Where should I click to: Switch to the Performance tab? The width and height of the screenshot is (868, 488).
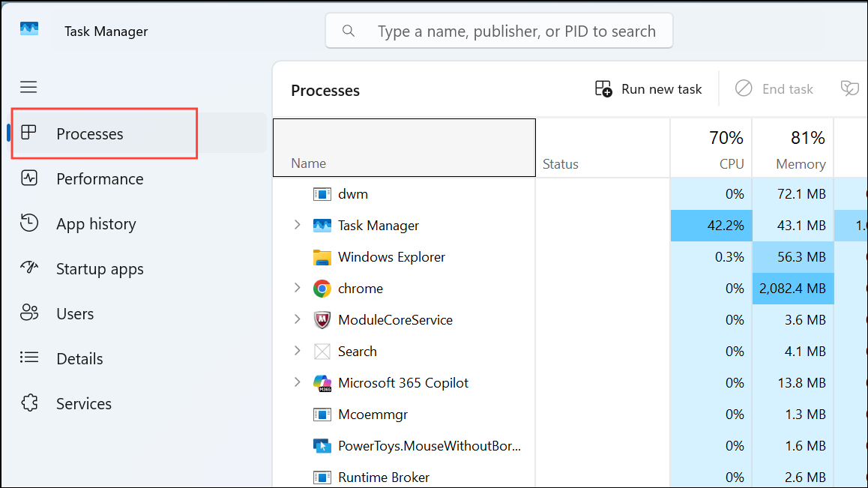[139, 178]
